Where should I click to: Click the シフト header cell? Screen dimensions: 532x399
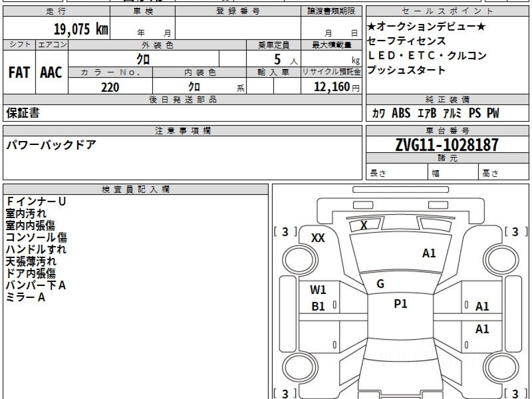click(x=19, y=45)
